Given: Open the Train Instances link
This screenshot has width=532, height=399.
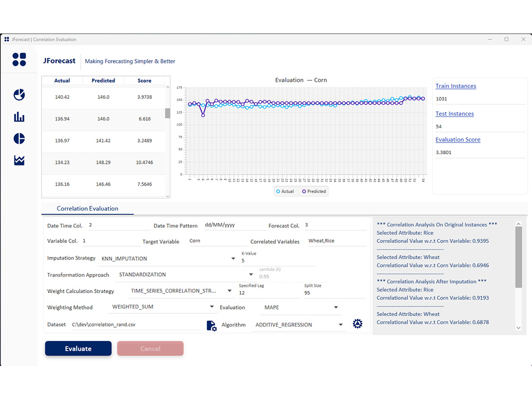Looking at the screenshot, I should coord(456,86).
